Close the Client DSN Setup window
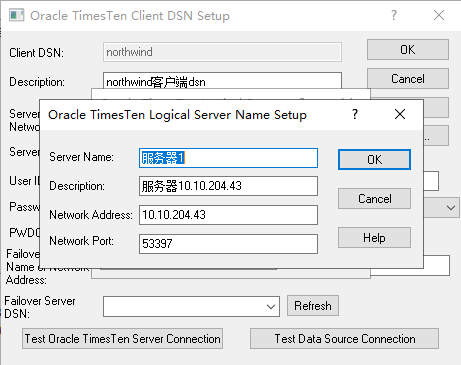The image size is (461, 365). (439, 15)
